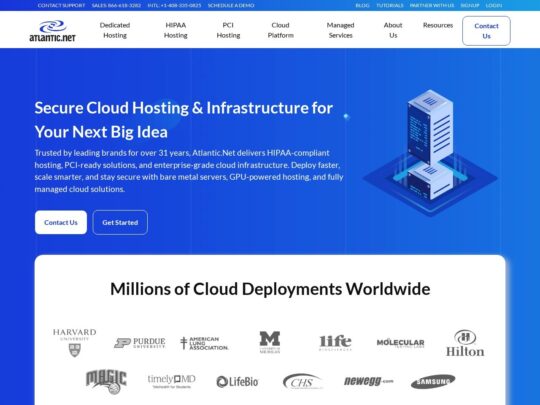Open the PCI Hosting menu

point(228,30)
